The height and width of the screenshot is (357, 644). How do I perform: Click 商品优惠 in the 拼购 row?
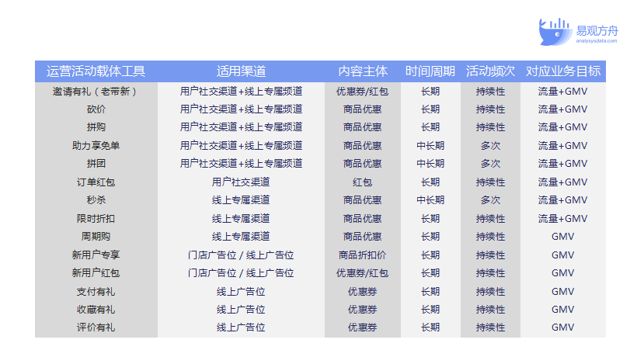(x=363, y=127)
